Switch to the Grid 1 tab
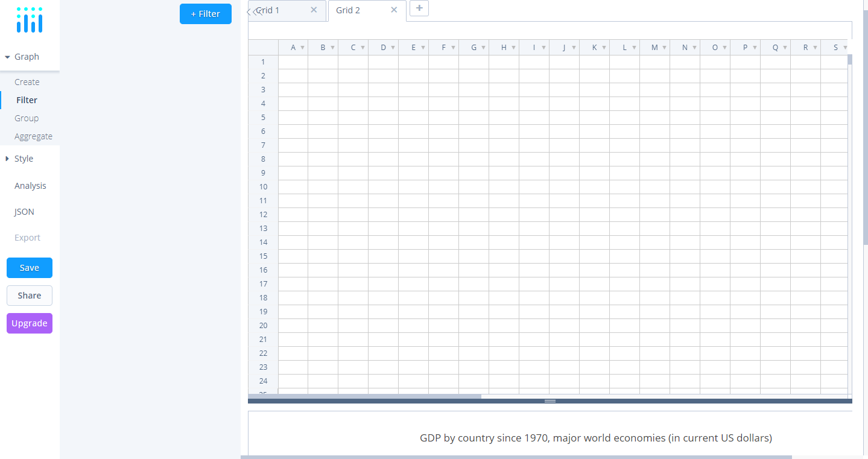 coord(287,10)
